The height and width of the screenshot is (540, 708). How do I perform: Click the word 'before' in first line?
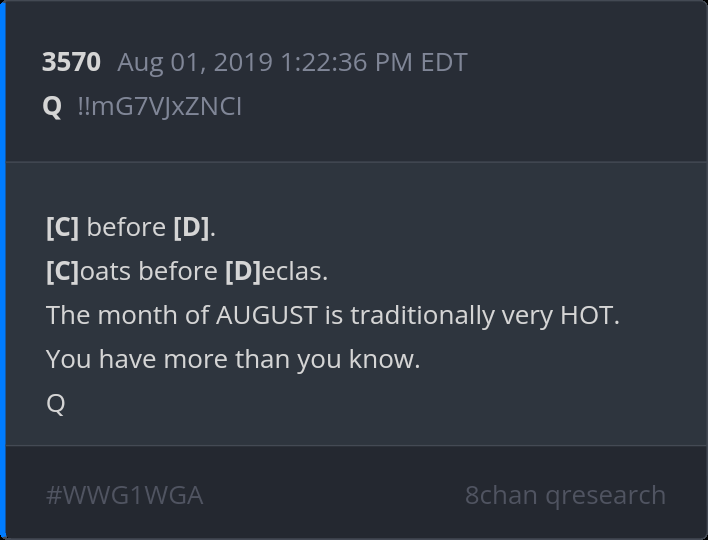tap(126, 227)
